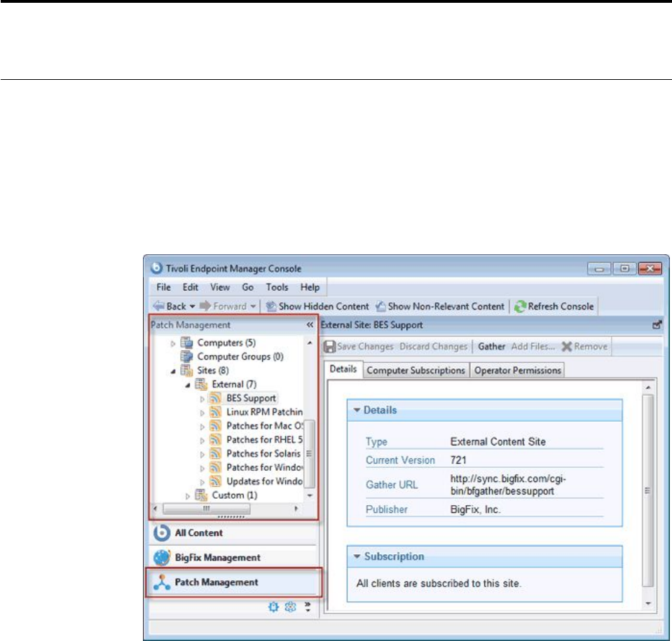672x641 pixels.
Task: Click the tree horizontal scrollbar thumb
Action: pos(207,509)
